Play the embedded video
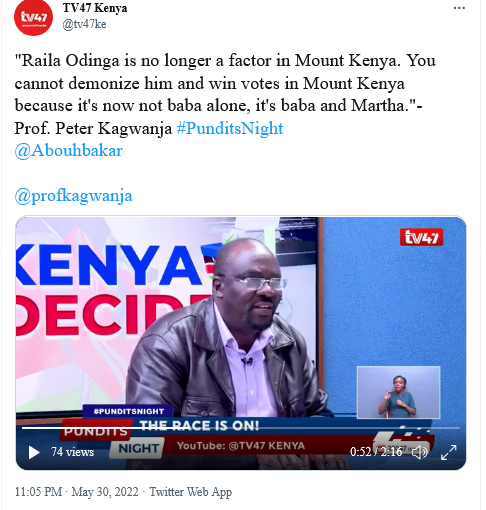The image size is (486, 510). pos(34,452)
